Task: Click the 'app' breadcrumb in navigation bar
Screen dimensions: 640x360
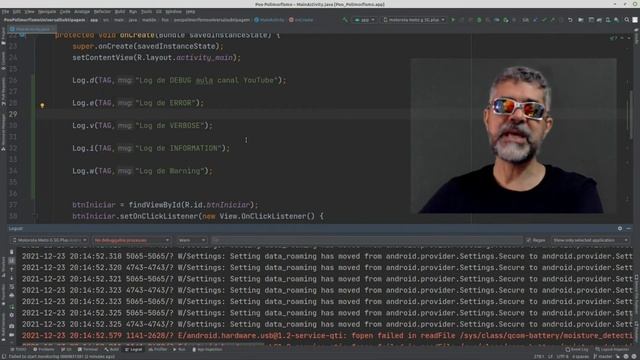Action: pos(94,20)
